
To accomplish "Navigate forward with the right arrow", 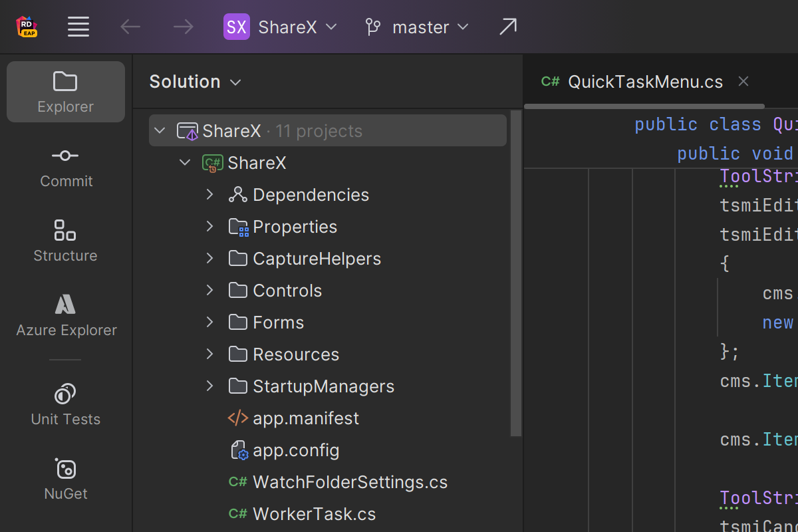I will 183,27.
